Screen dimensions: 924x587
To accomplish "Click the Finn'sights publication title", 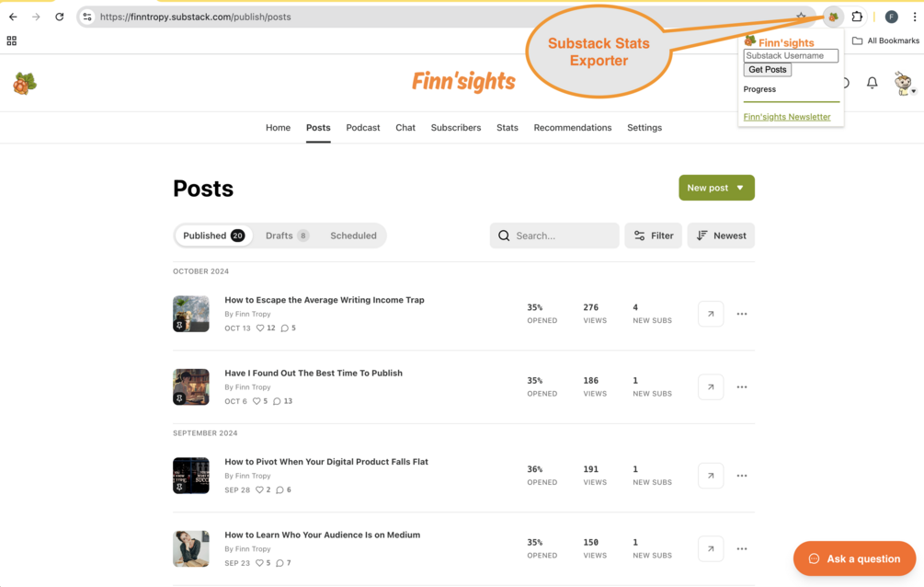I will click(x=463, y=81).
